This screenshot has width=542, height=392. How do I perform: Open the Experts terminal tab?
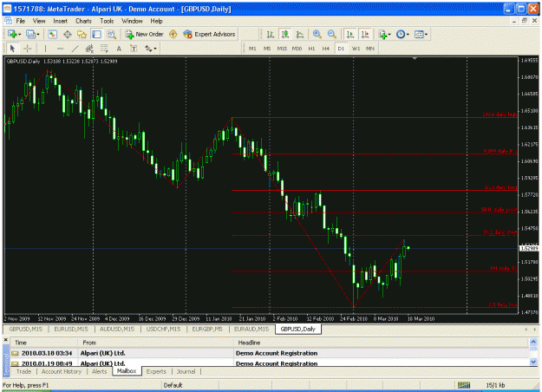[156, 371]
